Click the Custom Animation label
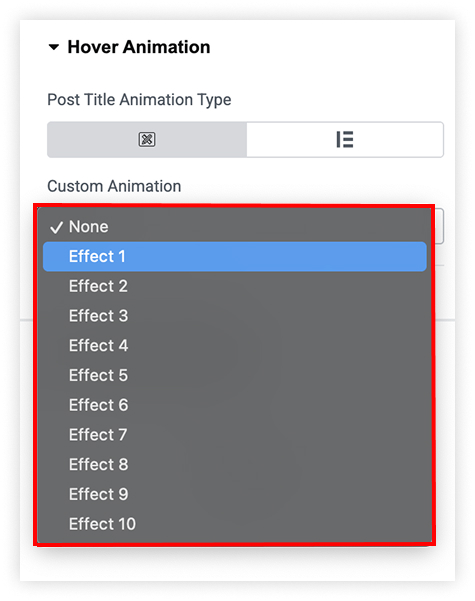This screenshot has width=475, height=601. click(x=114, y=186)
